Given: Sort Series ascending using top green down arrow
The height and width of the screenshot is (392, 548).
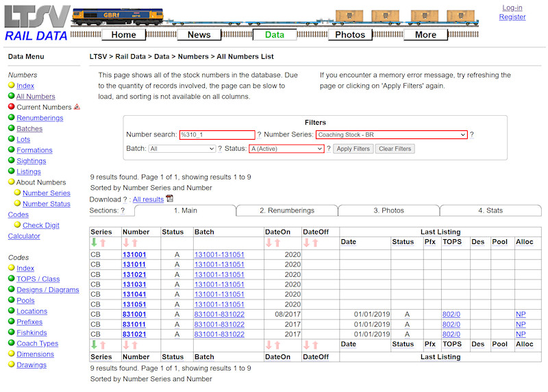Looking at the screenshot, I should coord(94,243).
